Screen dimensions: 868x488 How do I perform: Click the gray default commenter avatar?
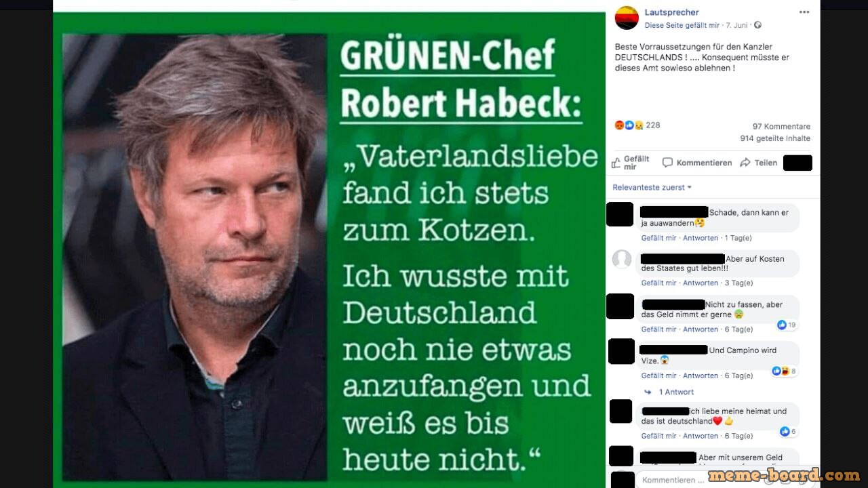click(x=622, y=259)
